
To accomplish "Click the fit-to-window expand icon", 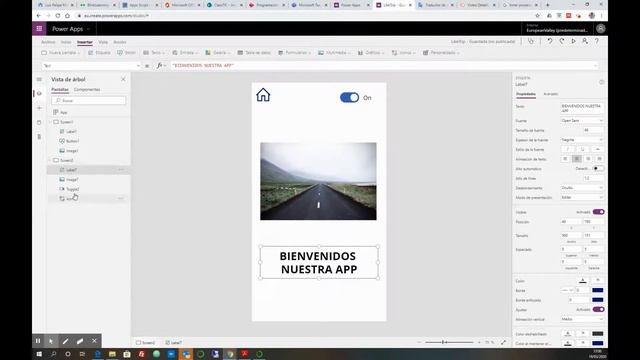I will click(x=503, y=342).
